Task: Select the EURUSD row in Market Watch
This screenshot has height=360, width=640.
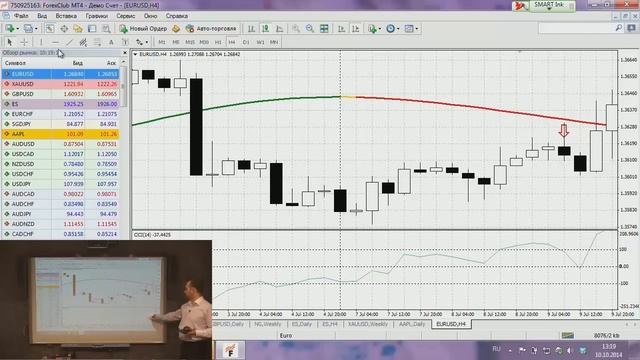Action: [x=61, y=74]
